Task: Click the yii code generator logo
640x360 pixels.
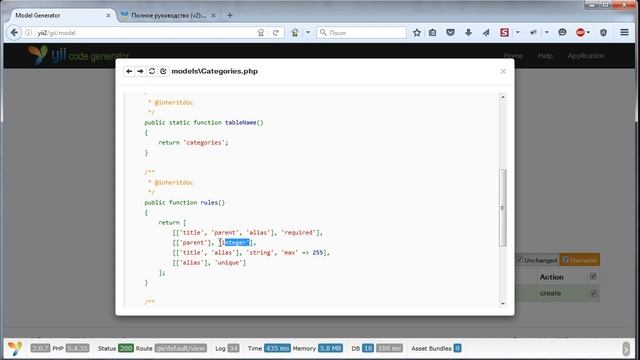Action: coord(78,55)
